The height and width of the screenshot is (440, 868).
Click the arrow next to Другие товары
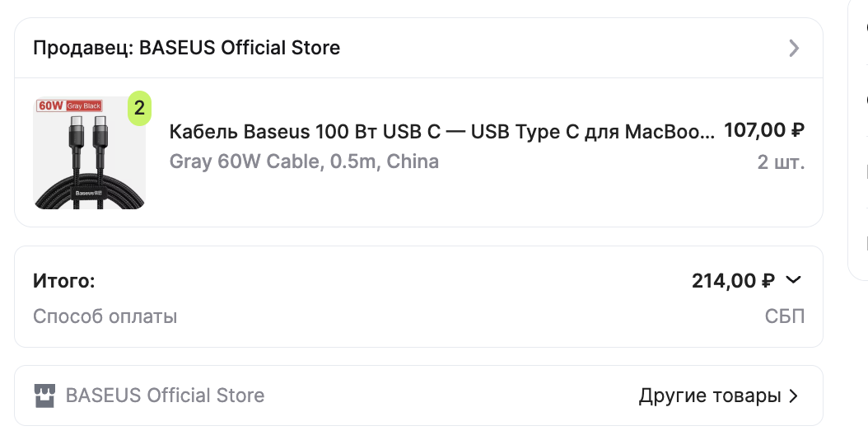tap(793, 396)
